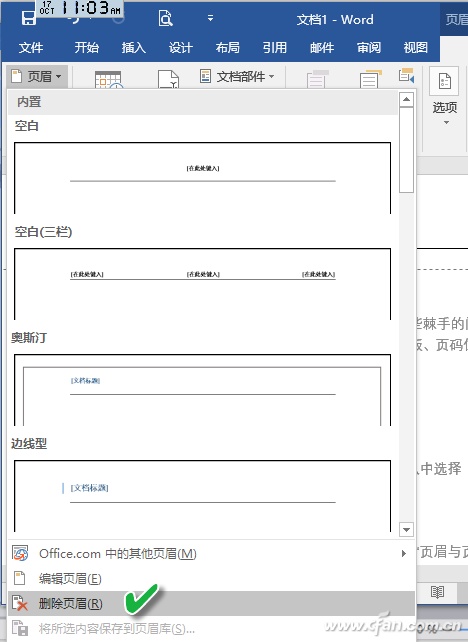Click the Save floppy disk icon
This screenshot has width=468, height=642.
(x=29, y=19)
